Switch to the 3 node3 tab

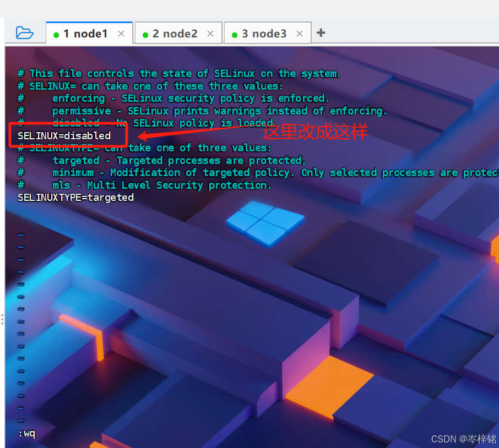tap(268, 33)
